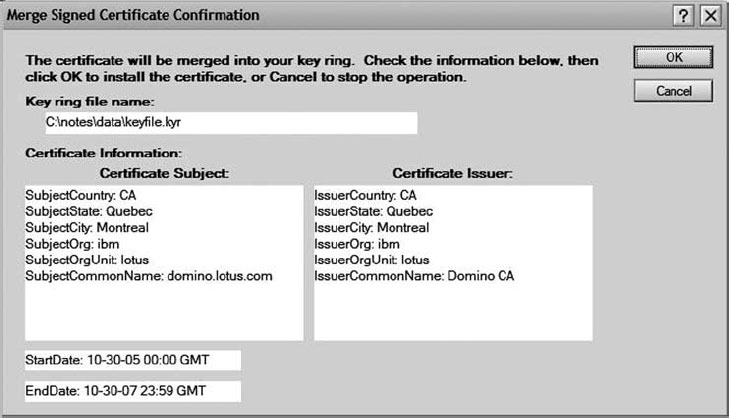This screenshot has width=729, height=418.
Task: Select the IssuerCity: Montreal line
Action: pyautogui.click(x=371, y=228)
